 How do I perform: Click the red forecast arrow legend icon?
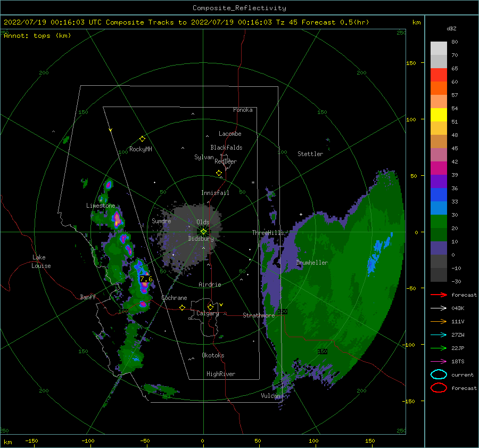point(439,295)
